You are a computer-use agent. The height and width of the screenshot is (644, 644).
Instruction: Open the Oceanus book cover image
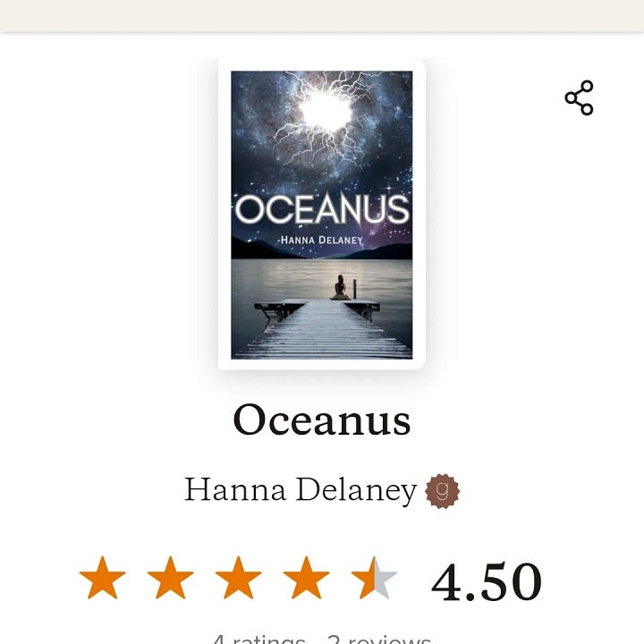click(x=322, y=215)
